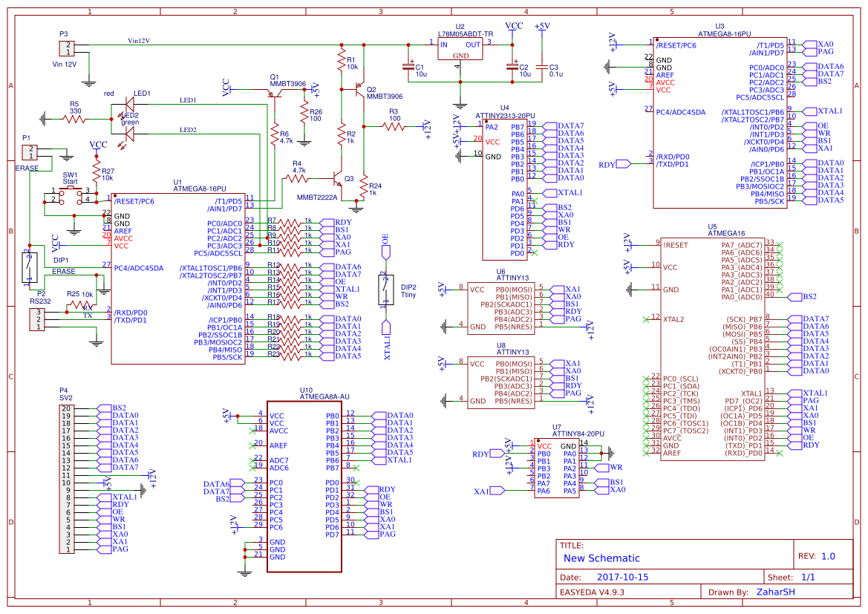This screenshot has width=868, height=614.
Task: Click the green LED2 diode symbol
Action: (x=130, y=132)
